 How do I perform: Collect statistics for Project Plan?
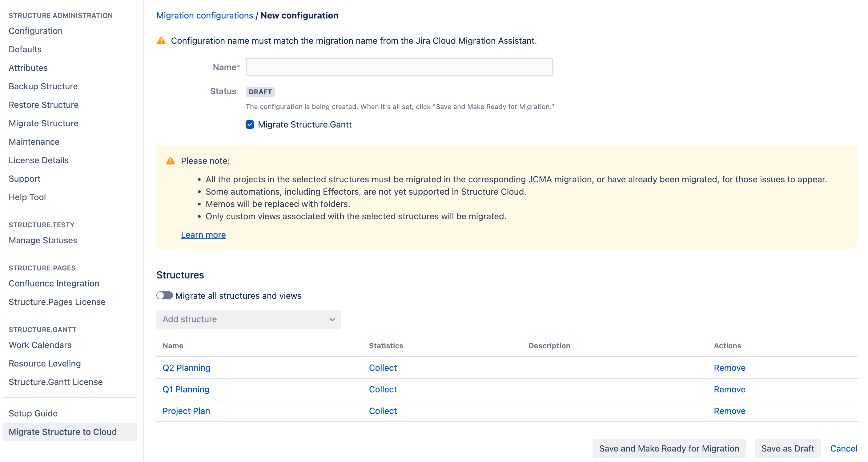click(383, 411)
